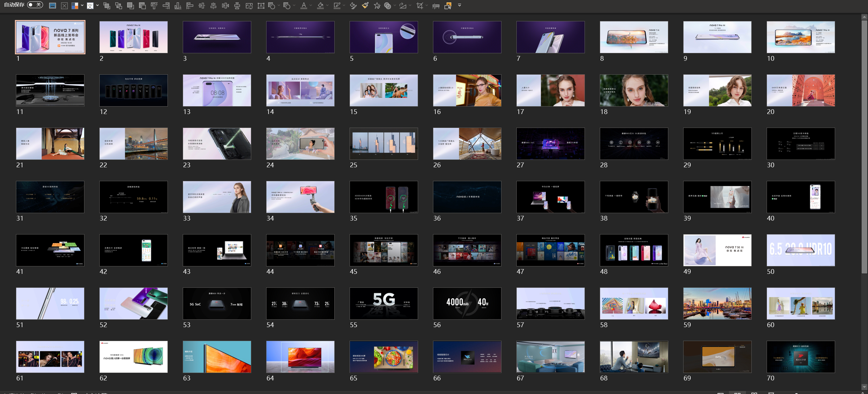Select slide 56 showing 4000mAh 40W
Screen dimensions: 868x394
coord(467,303)
